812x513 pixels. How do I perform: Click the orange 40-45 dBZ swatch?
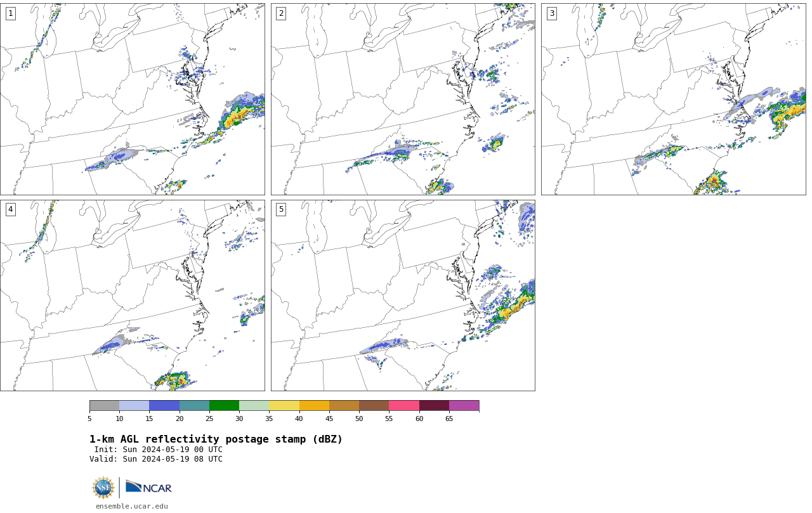point(314,406)
